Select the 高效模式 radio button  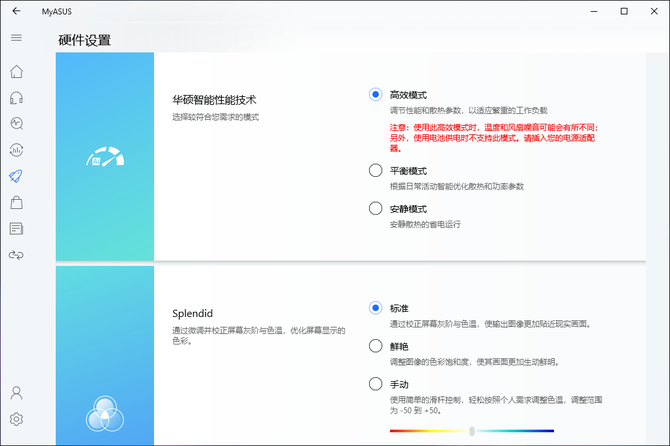click(375, 95)
